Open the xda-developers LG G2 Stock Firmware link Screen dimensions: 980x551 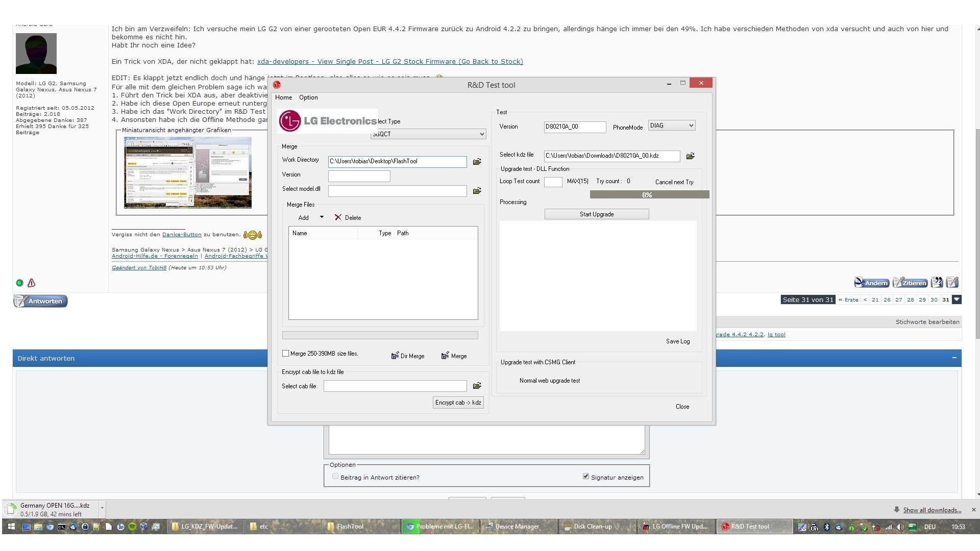(x=390, y=62)
